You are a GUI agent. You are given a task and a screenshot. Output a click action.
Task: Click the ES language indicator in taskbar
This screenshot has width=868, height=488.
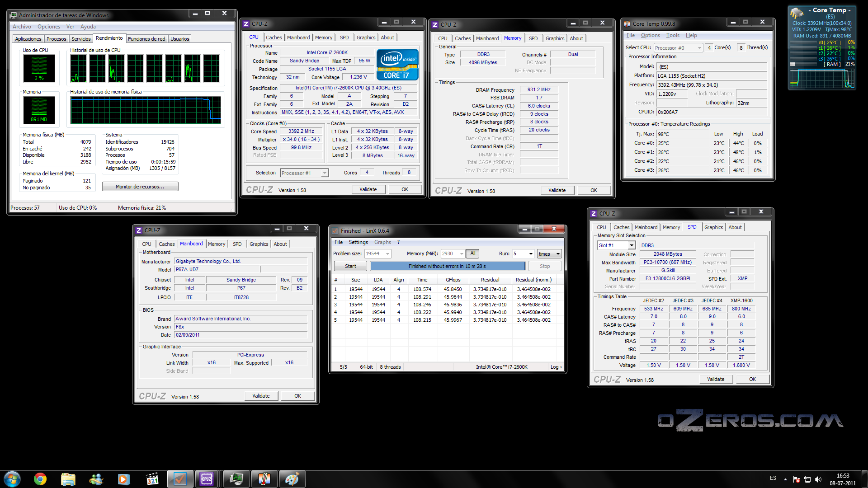pos(773,478)
